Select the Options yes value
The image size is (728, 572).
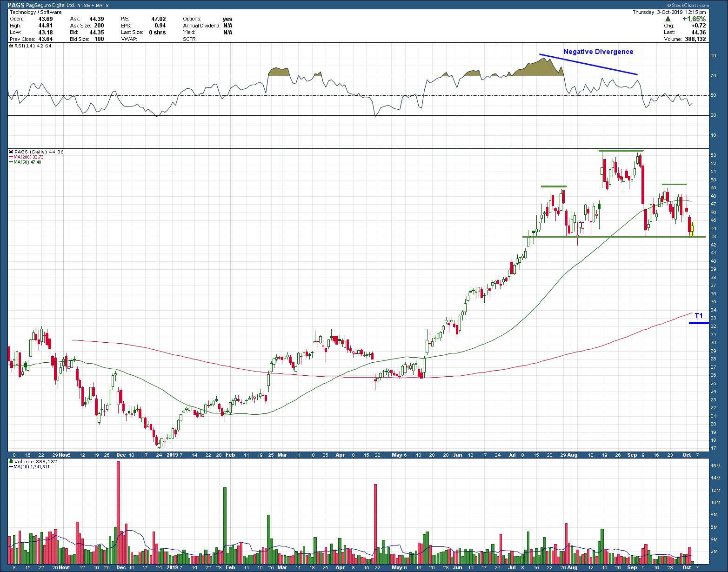(227, 19)
